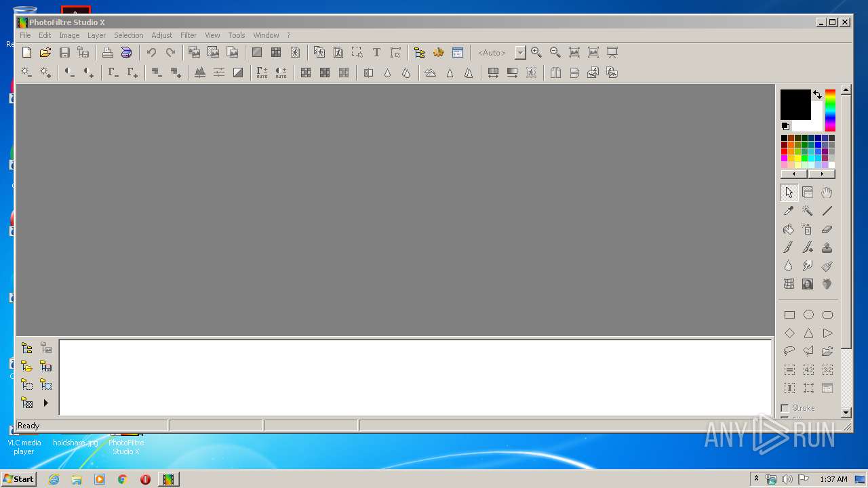Click the clock showing 1:37 AM
868x488 pixels.
tap(833, 479)
